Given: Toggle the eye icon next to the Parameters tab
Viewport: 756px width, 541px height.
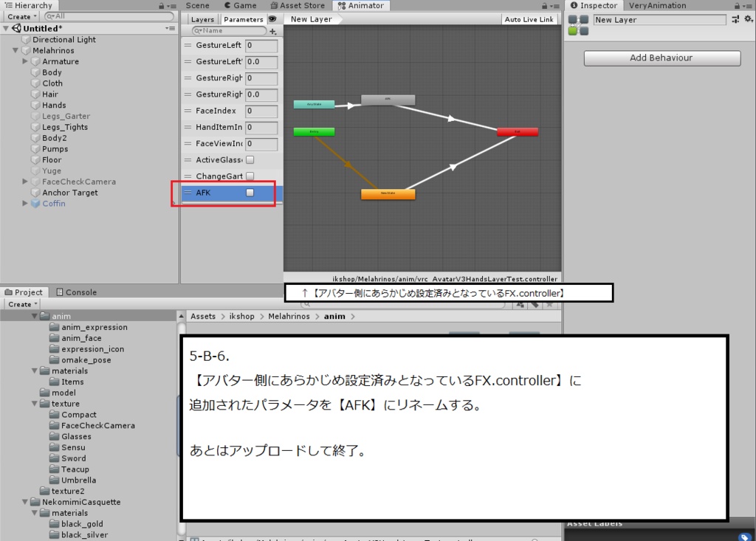Looking at the screenshot, I should click(272, 19).
